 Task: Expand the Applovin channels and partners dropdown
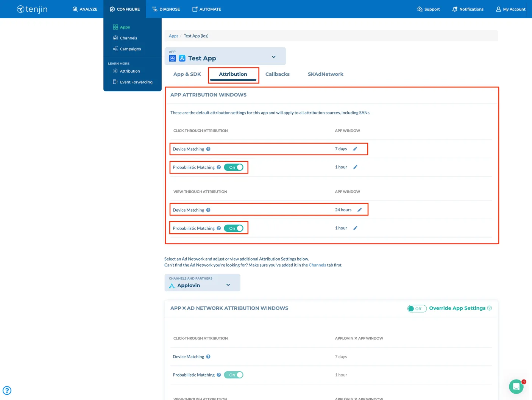(228, 284)
